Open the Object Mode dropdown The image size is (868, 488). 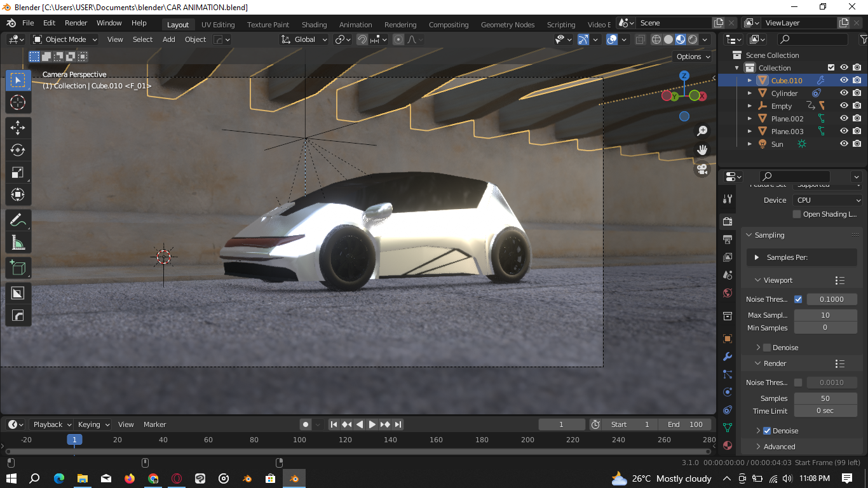(65, 39)
